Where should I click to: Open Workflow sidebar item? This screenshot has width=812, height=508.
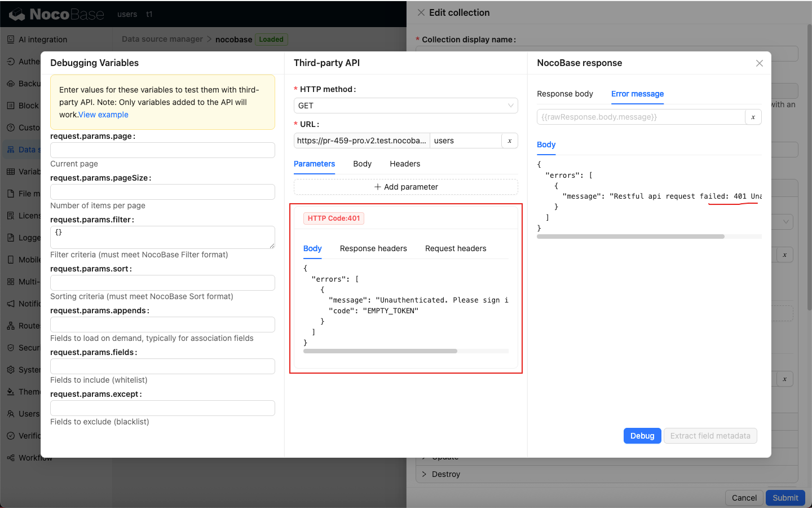(x=35, y=458)
